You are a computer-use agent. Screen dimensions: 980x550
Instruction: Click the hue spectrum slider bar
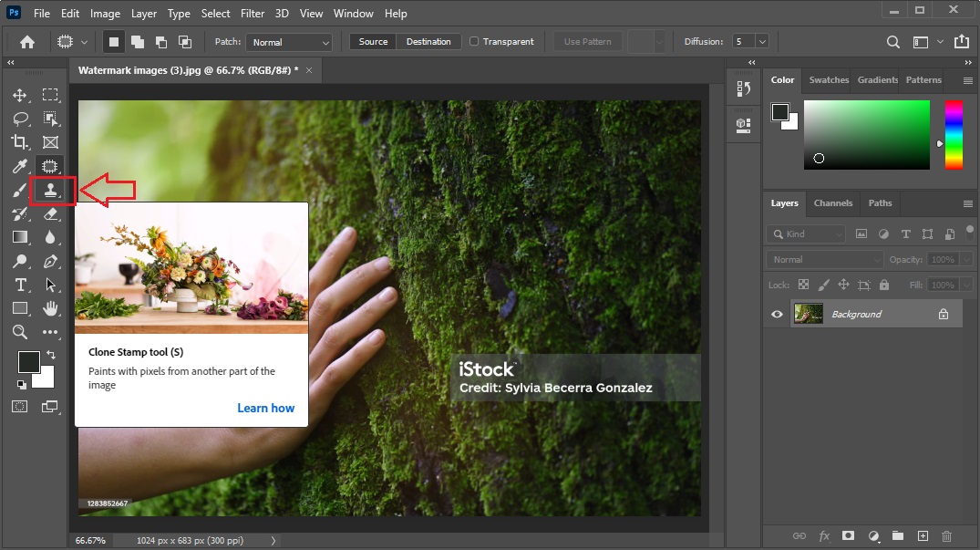[x=953, y=135]
